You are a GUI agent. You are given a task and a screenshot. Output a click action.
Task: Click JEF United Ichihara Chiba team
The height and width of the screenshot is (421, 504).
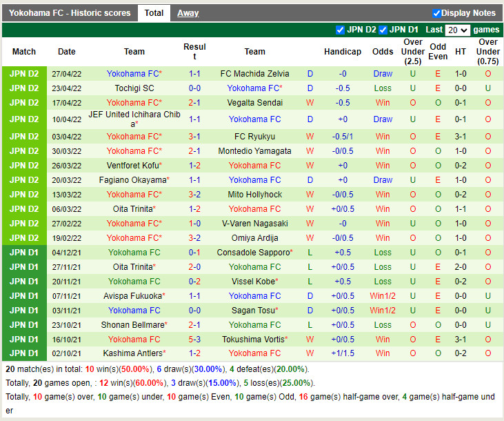coord(134,119)
